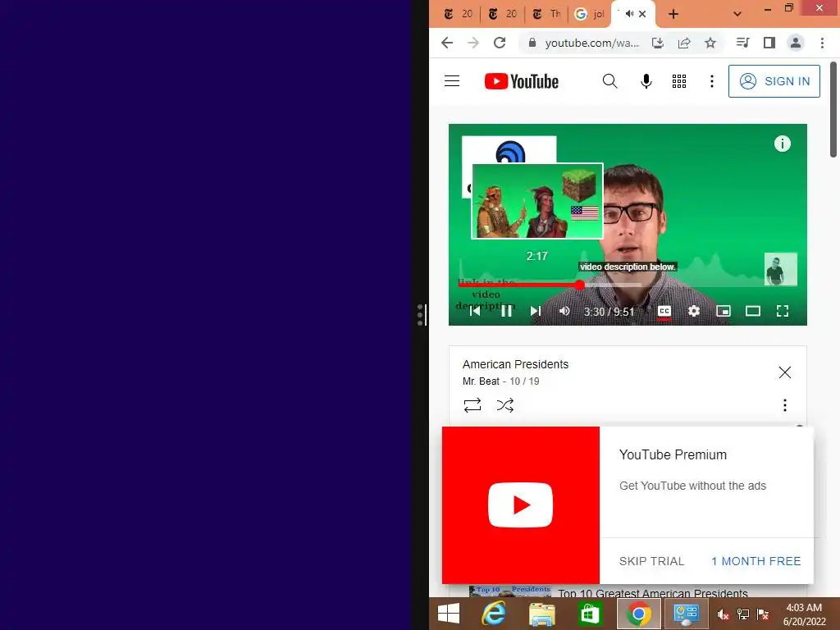Image resolution: width=840 pixels, height=630 pixels.
Task: Reload the page in Chrome
Action: click(500, 43)
